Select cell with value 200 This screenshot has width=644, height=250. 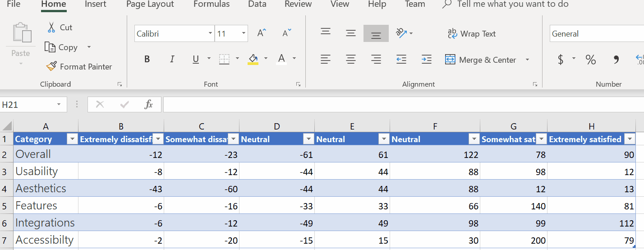(514, 240)
